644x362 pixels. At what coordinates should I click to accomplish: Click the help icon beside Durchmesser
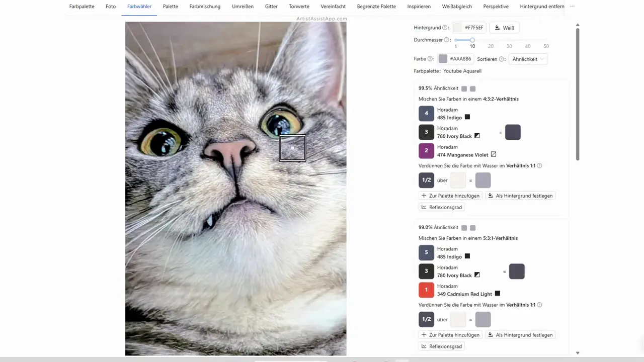[x=447, y=40]
